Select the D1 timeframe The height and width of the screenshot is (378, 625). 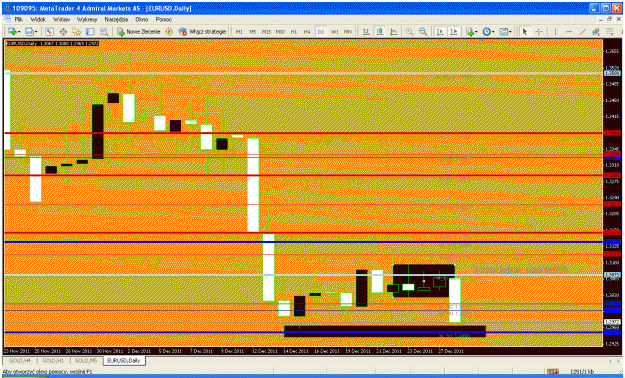pyautogui.click(x=321, y=32)
